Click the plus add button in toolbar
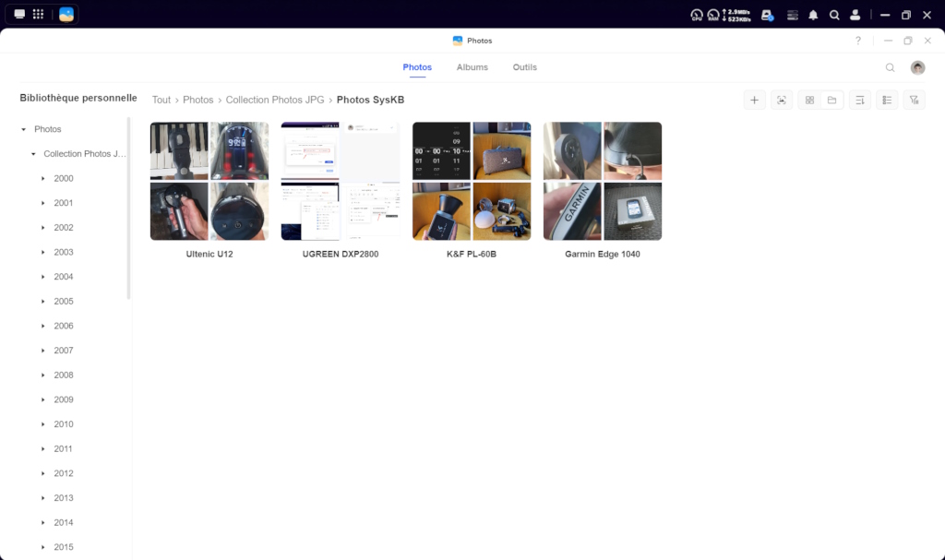945x560 pixels. (754, 100)
